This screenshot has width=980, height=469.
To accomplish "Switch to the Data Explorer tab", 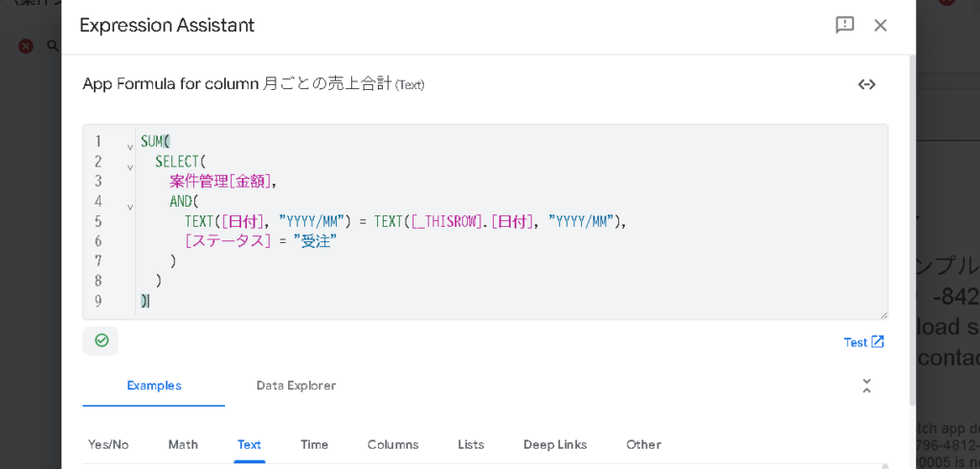I will pyautogui.click(x=296, y=386).
